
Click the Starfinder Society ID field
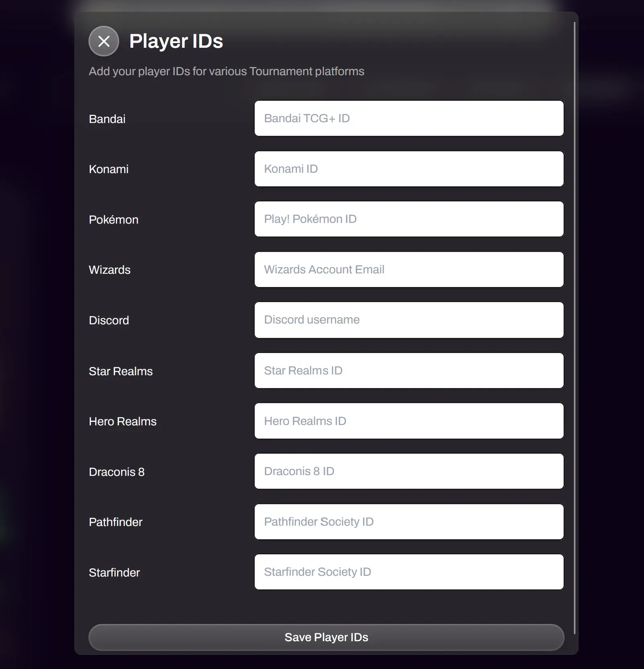click(409, 572)
